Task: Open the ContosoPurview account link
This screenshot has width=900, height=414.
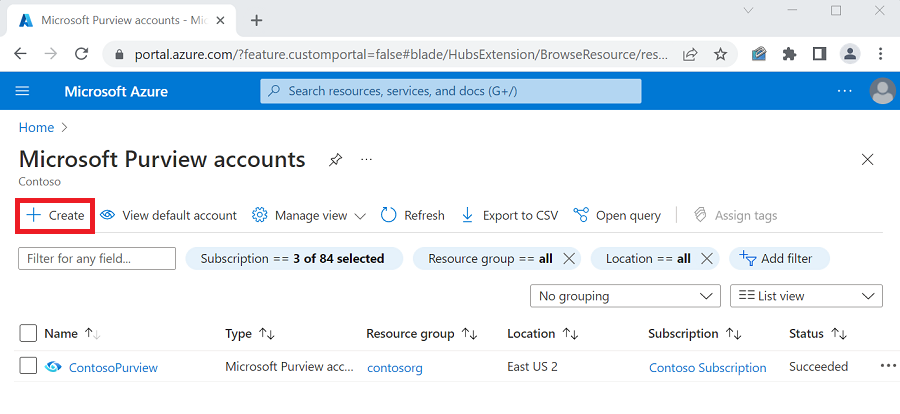Action: (x=113, y=367)
